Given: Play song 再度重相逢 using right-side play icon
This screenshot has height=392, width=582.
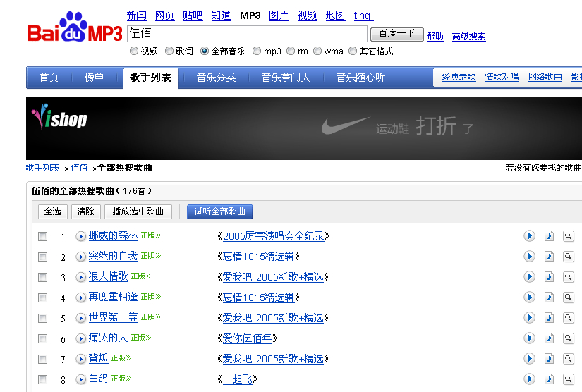Looking at the screenshot, I should click(529, 297).
